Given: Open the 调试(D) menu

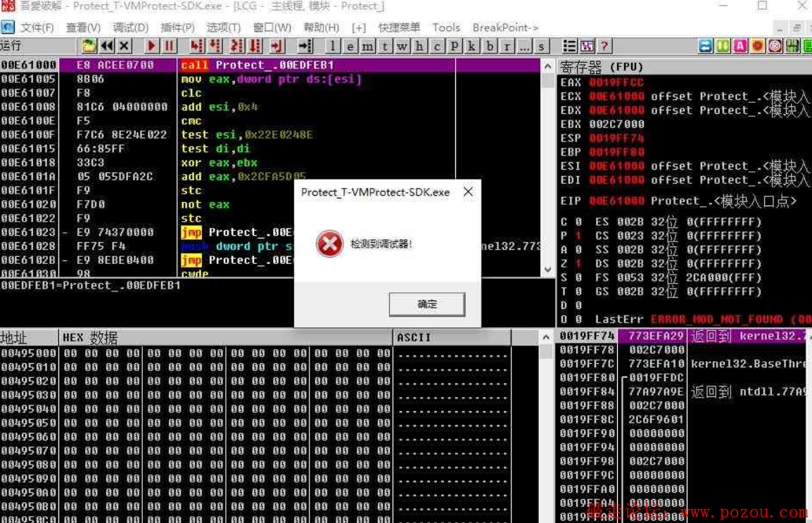Looking at the screenshot, I should pyautogui.click(x=130, y=27).
